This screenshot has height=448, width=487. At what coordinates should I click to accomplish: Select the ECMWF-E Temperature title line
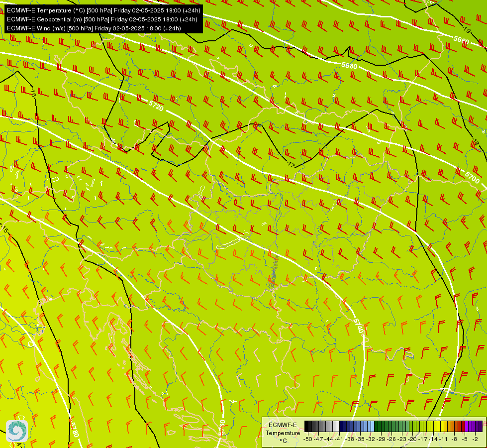tap(103, 10)
